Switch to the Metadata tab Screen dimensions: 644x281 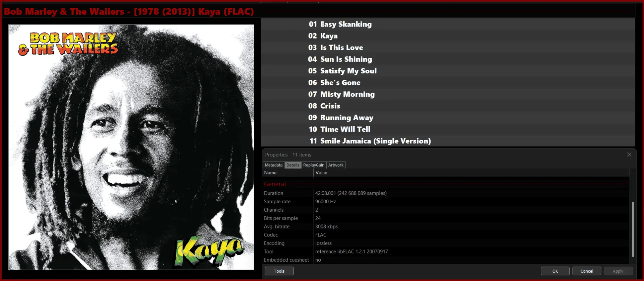click(273, 165)
